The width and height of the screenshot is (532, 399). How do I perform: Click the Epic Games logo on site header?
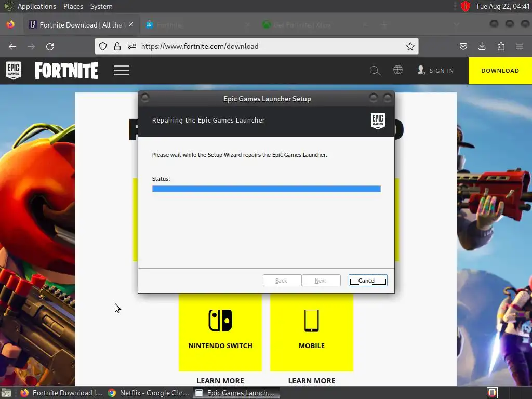(x=14, y=70)
